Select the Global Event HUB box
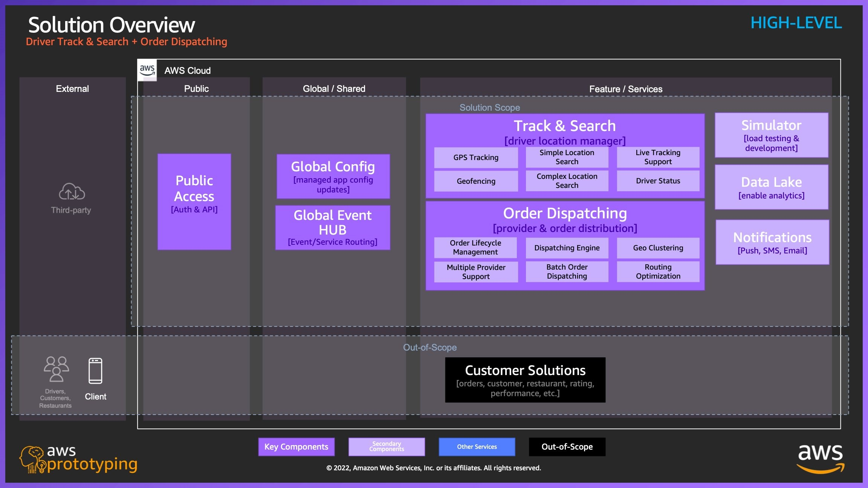 333,227
